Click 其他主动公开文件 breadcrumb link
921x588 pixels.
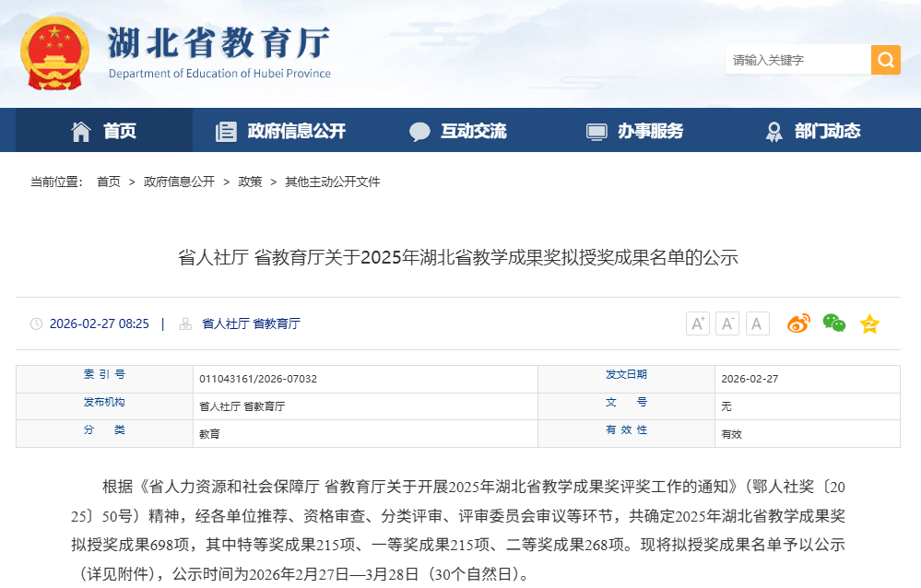tap(332, 182)
